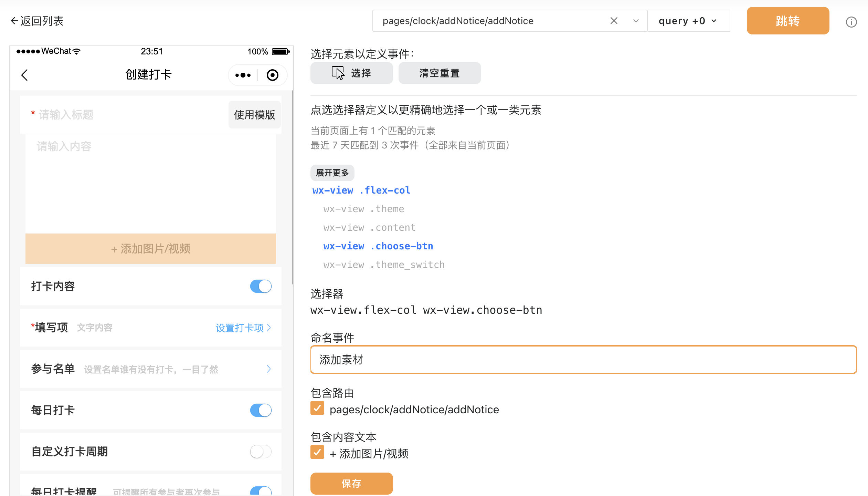
Task: Toggle the 打卡内容 switch
Action: [x=261, y=286]
